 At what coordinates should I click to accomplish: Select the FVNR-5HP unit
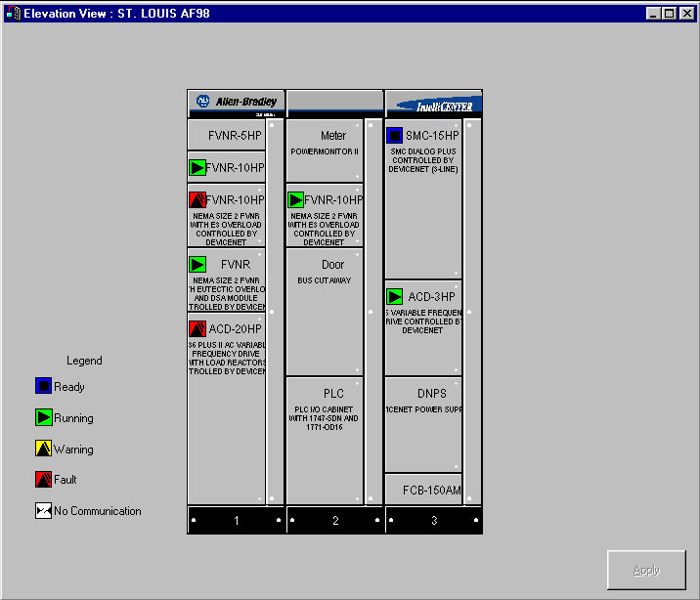coord(227,135)
